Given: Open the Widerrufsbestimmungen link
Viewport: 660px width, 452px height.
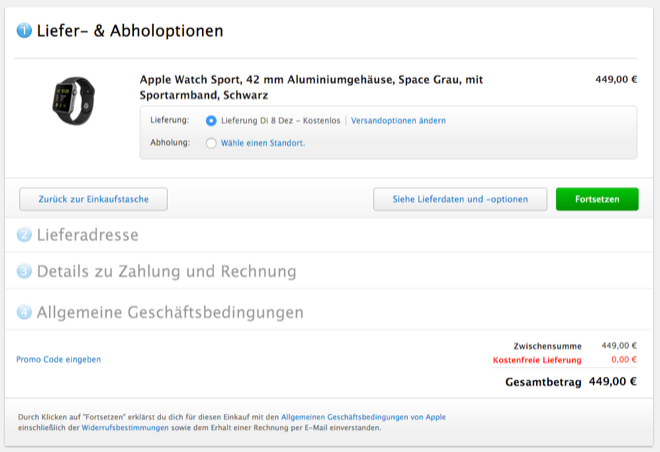Looking at the screenshot, I should [125, 428].
